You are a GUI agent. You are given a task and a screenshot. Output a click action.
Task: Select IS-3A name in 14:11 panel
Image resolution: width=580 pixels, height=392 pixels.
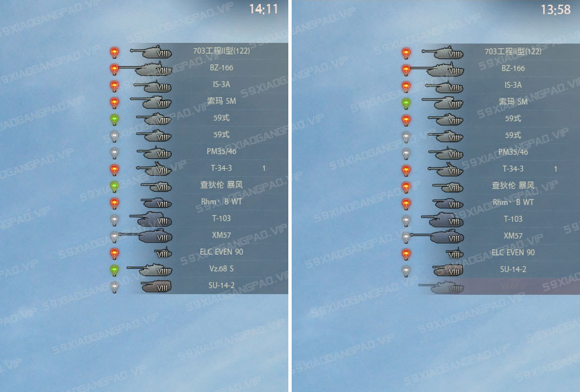pos(221,84)
